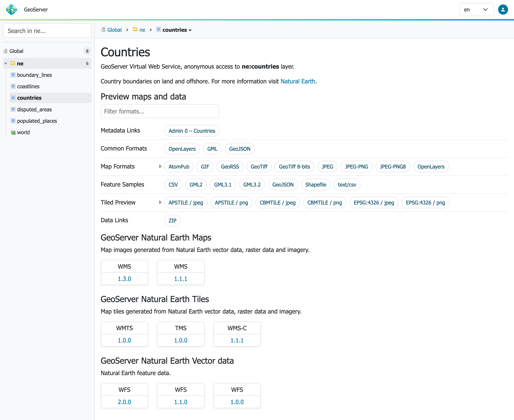Open the GML common format

pos(212,149)
